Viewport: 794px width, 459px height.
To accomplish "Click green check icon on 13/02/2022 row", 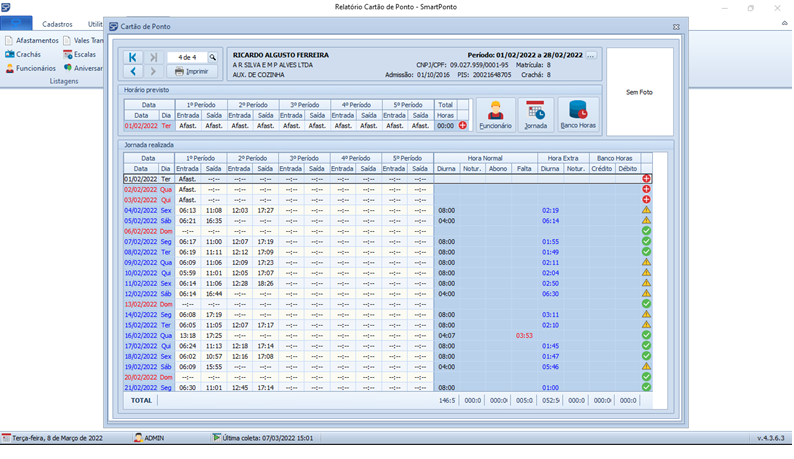I will tap(646, 304).
